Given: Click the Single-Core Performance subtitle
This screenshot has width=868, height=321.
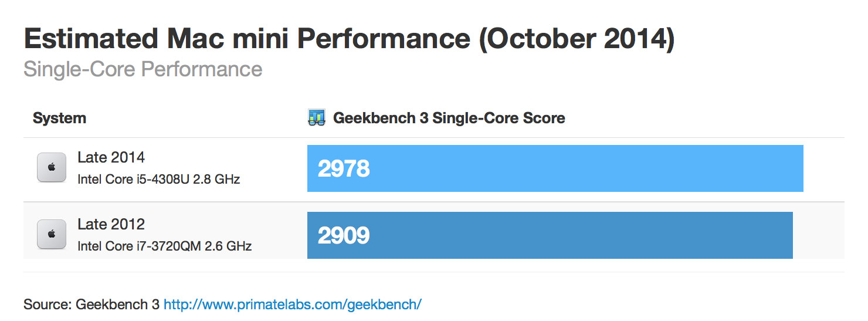Looking at the screenshot, I should tap(143, 69).
